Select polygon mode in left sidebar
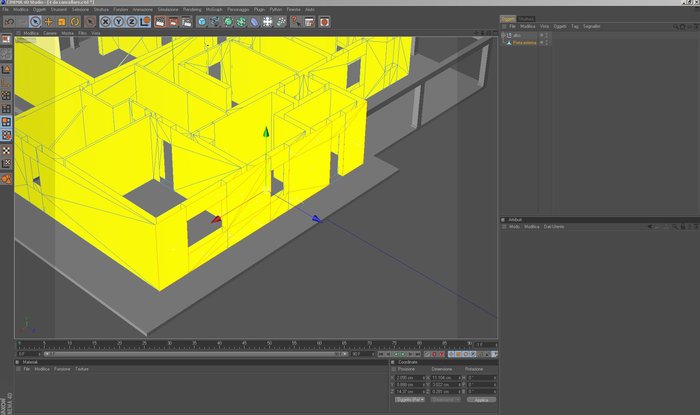This screenshot has width=700, height=415. (6, 122)
